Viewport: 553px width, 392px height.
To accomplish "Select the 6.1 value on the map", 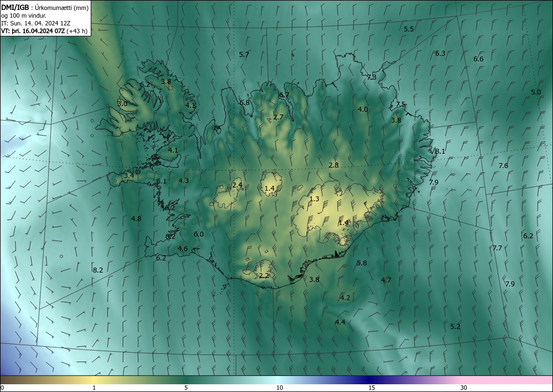I will tap(161, 181).
